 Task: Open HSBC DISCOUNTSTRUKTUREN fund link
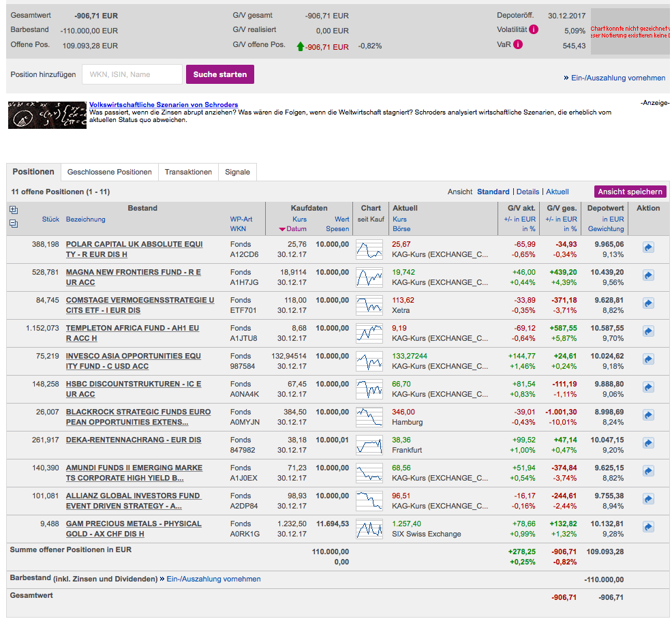click(x=134, y=389)
